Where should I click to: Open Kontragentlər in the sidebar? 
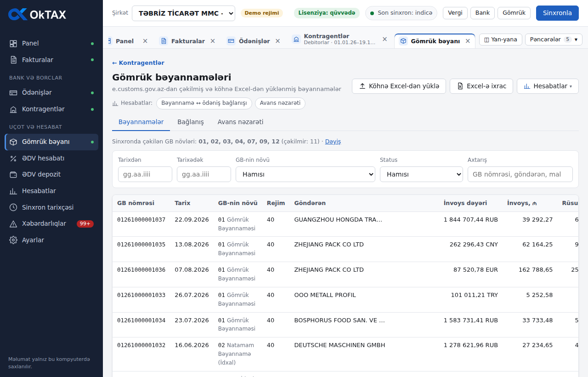click(51, 109)
